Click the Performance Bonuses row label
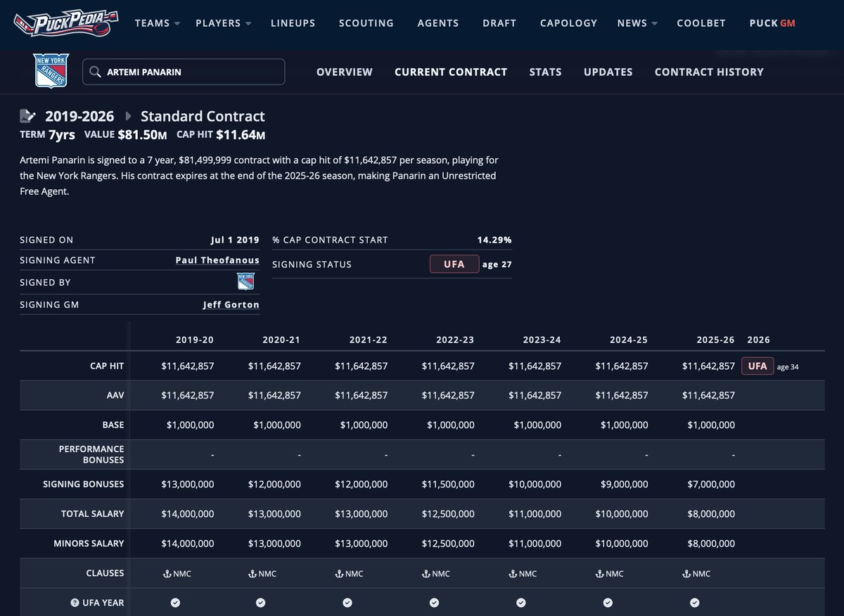This screenshot has width=844, height=616. pyautogui.click(x=93, y=454)
